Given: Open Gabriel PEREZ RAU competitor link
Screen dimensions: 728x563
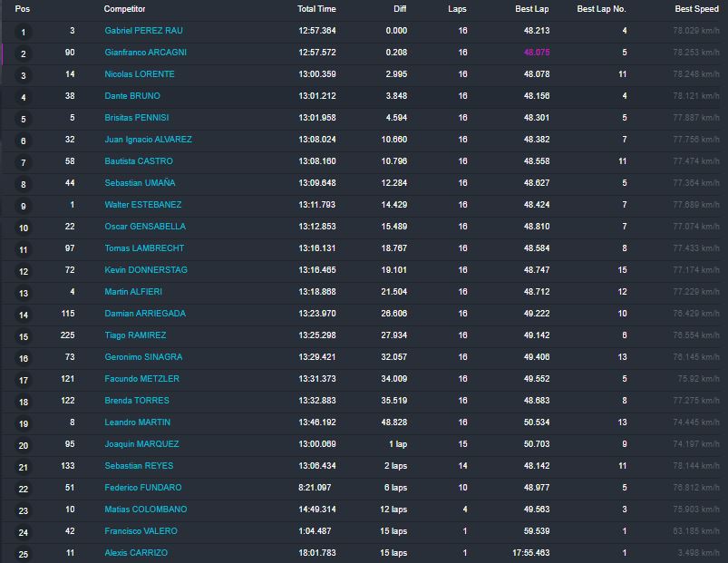Looking at the screenshot, I should (x=143, y=31).
